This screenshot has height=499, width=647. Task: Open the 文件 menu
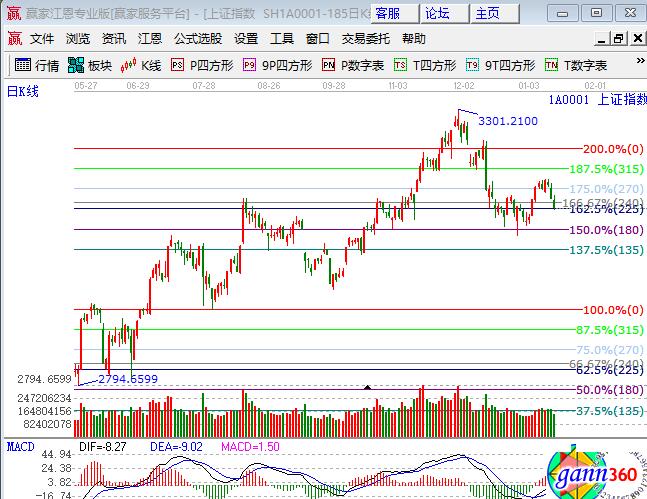click(42, 39)
